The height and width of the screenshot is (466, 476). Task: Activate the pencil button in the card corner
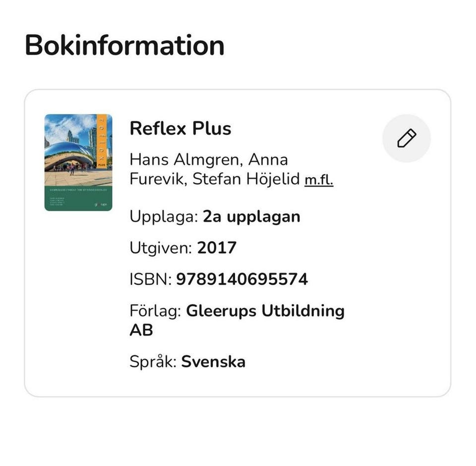click(406, 137)
